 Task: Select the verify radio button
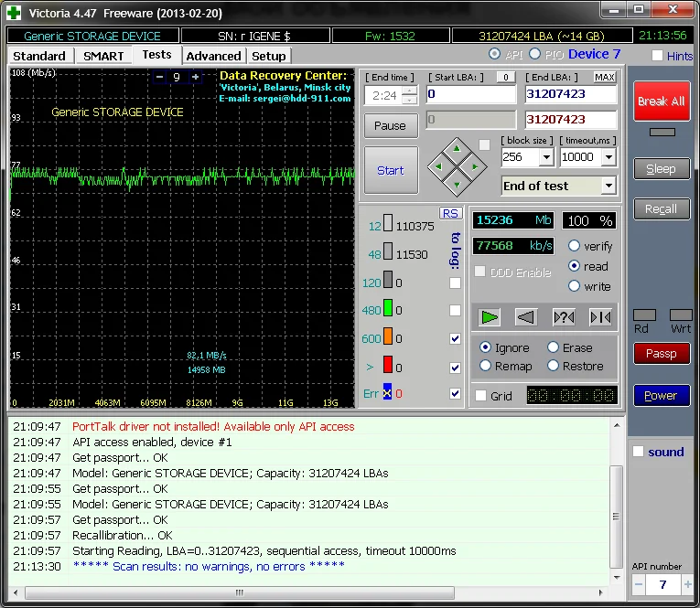pyautogui.click(x=575, y=246)
